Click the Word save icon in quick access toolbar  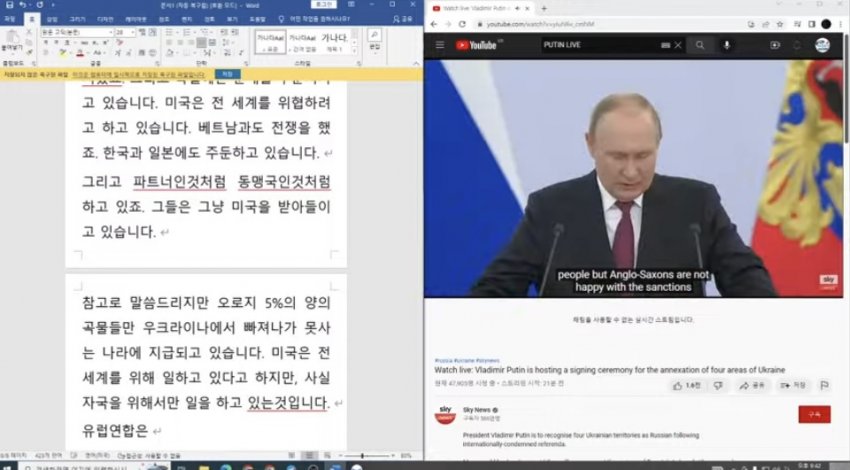click(8, 5)
